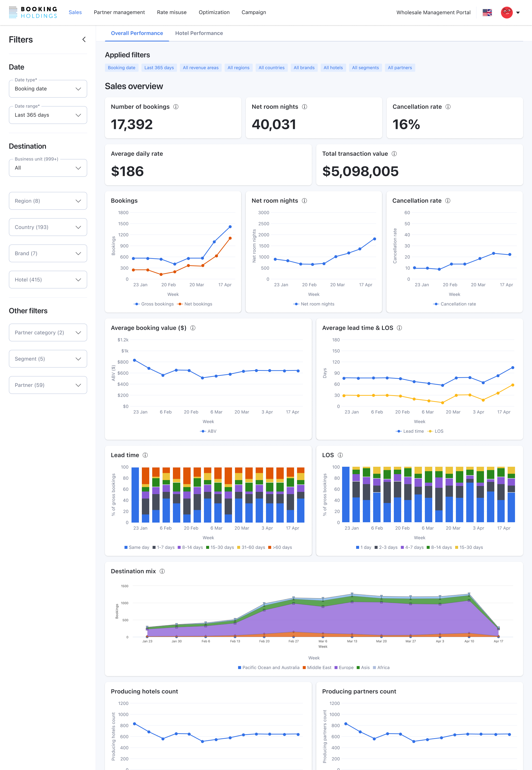Click info icon beside Number of bookings
Screen dimensions: 532x770
pyautogui.click(x=176, y=107)
